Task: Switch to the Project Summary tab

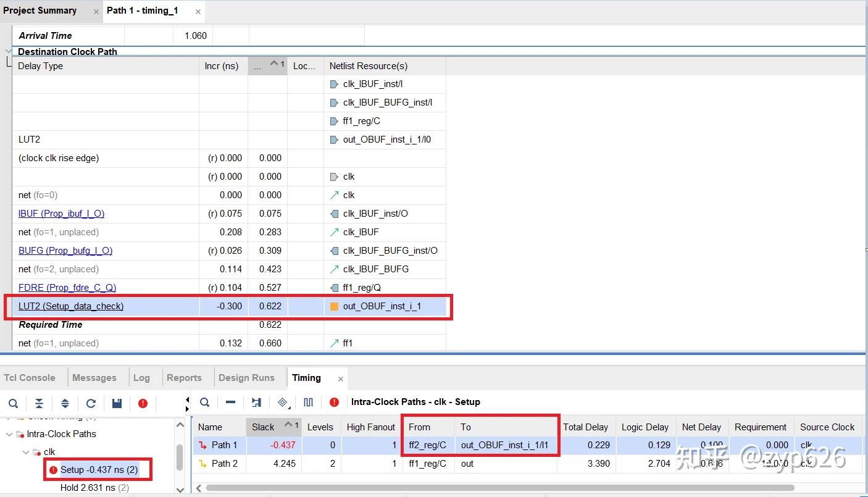Action: [x=40, y=10]
